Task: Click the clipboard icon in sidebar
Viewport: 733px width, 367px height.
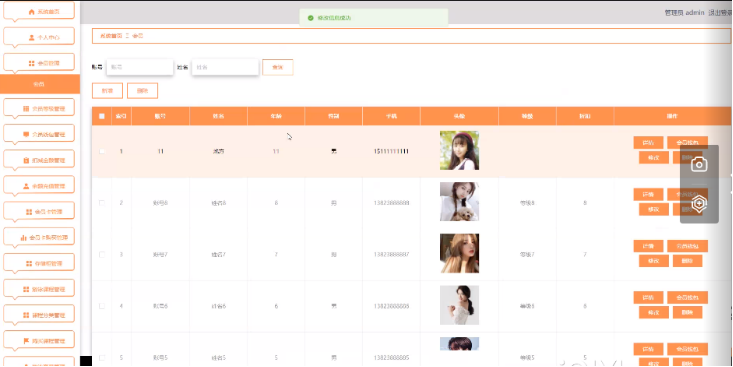Action: (26, 160)
